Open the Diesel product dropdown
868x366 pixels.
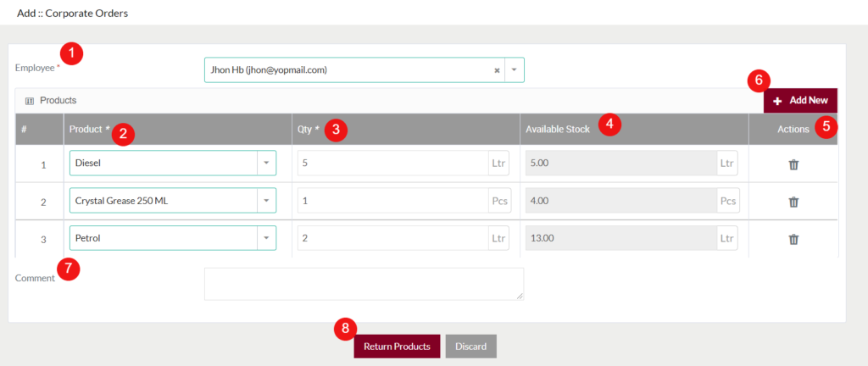coord(266,163)
